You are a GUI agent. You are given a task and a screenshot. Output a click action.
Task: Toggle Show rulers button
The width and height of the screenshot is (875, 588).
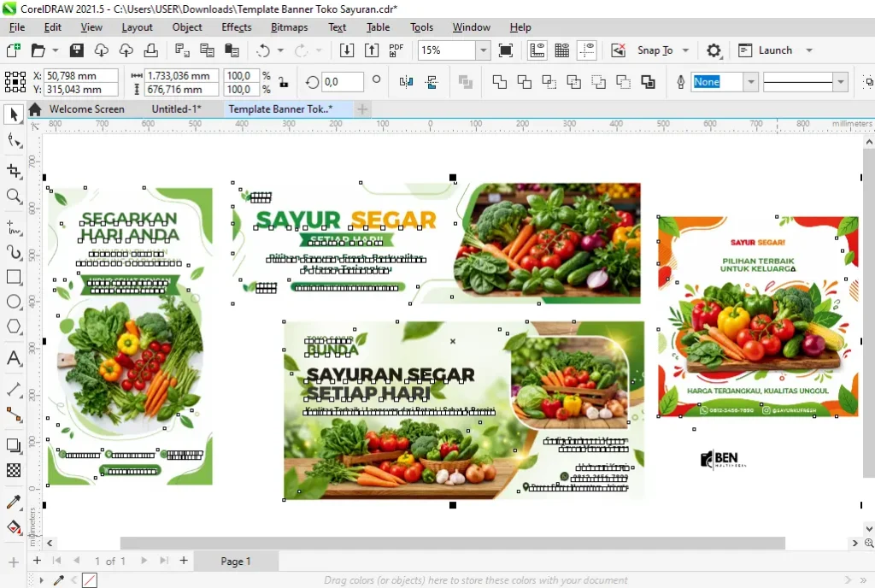pyautogui.click(x=537, y=50)
